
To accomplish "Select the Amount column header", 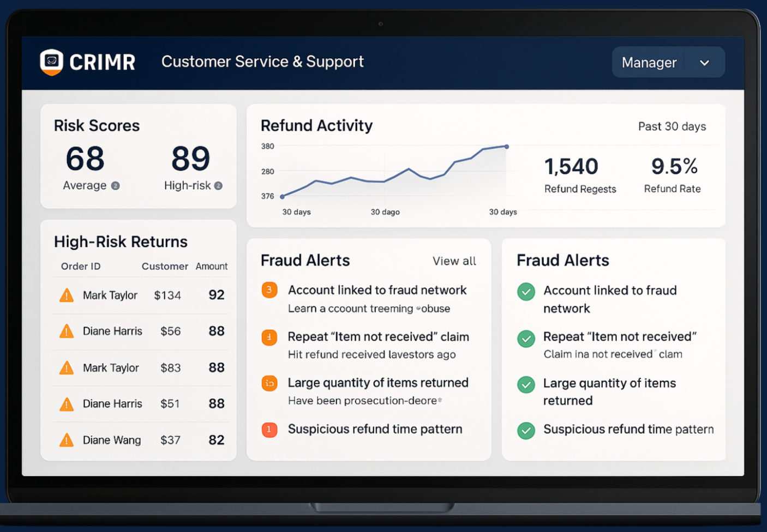I will point(212,267).
